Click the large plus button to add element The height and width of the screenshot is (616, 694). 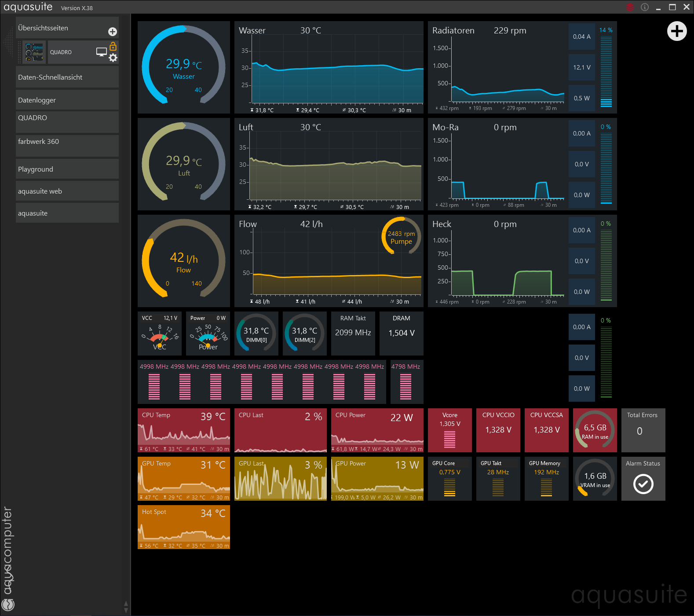coord(677,31)
